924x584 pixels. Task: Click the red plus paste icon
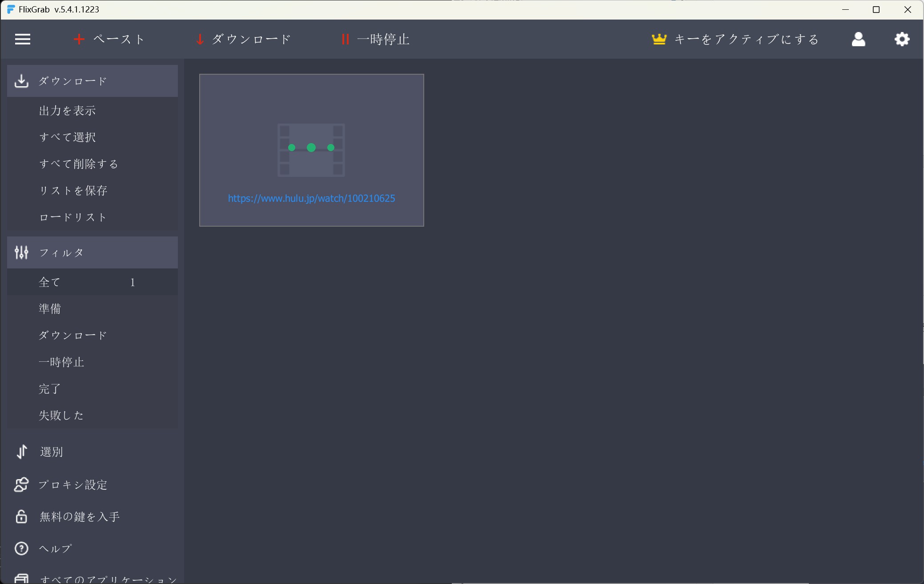coord(79,39)
